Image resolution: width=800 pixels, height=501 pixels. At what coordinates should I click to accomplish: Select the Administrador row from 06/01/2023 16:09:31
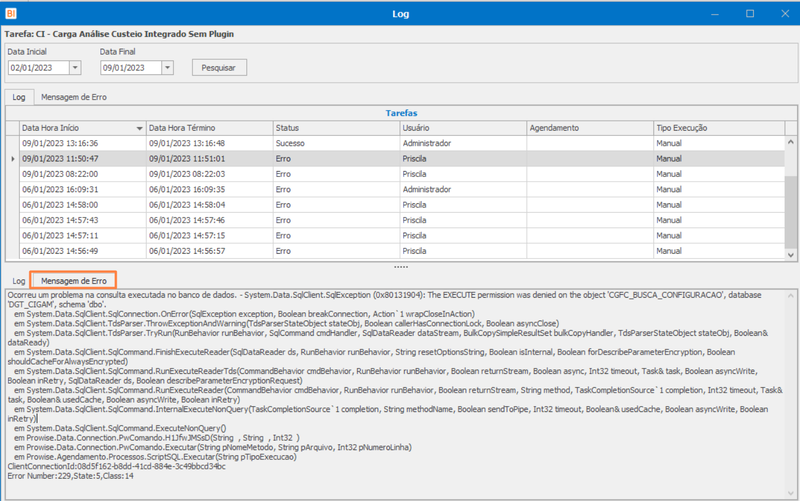pos(402,189)
